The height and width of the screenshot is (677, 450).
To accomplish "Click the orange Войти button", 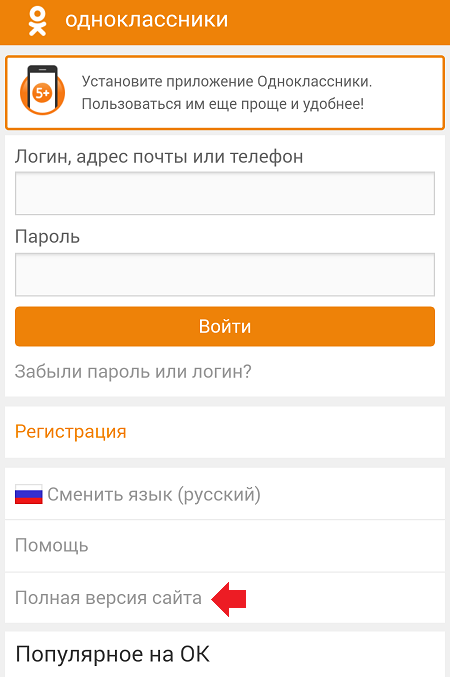I will [225, 326].
